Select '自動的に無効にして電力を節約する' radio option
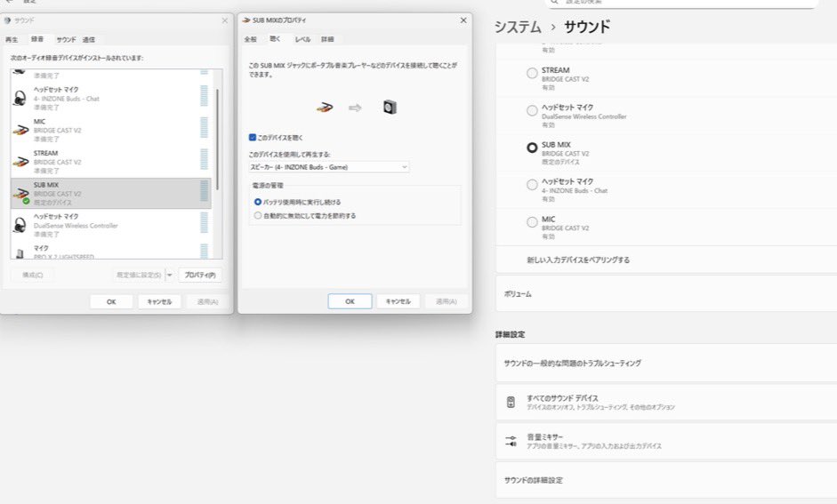The image size is (837, 504). click(x=258, y=216)
